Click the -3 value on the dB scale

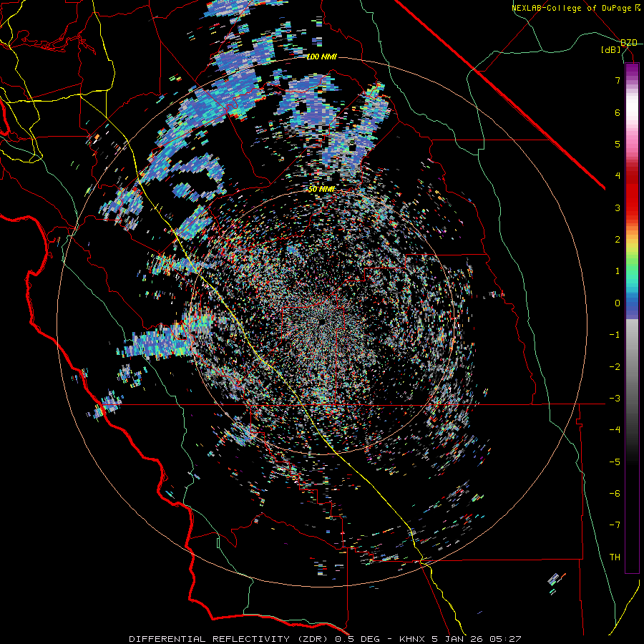point(615,399)
